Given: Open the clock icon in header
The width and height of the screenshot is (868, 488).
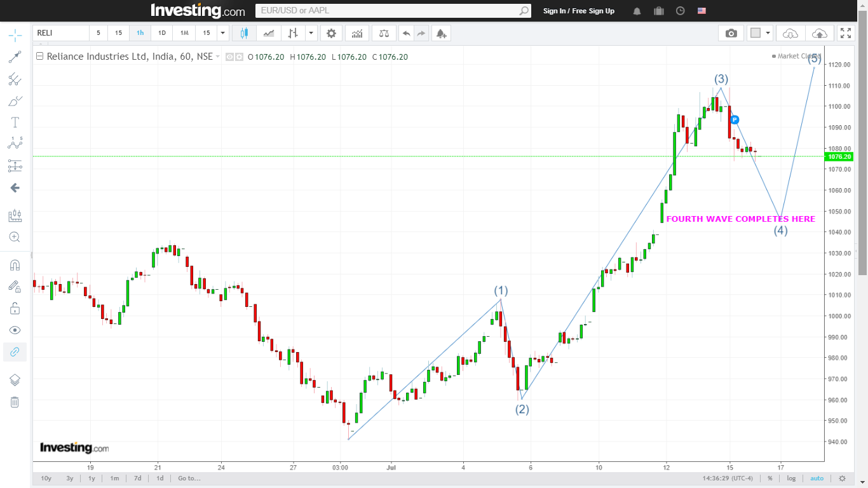Looking at the screenshot, I should (680, 11).
